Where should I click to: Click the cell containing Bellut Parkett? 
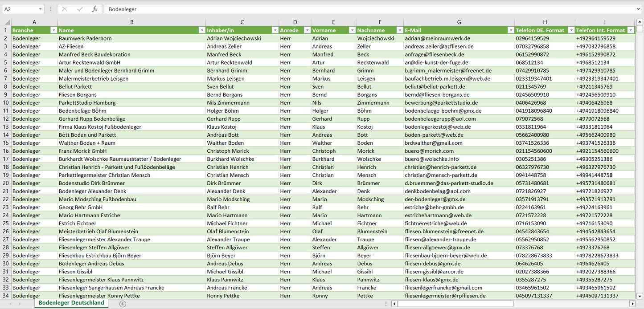click(75, 87)
